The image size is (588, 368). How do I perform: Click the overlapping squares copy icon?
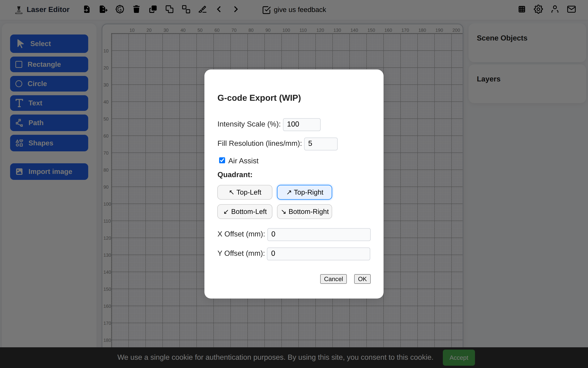pyautogui.click(x=169, y=9)
